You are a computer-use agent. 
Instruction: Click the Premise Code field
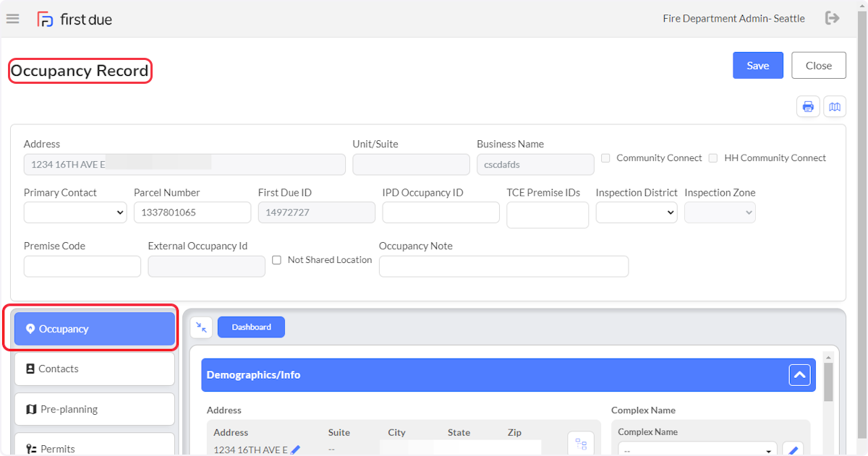pos(82,266)
